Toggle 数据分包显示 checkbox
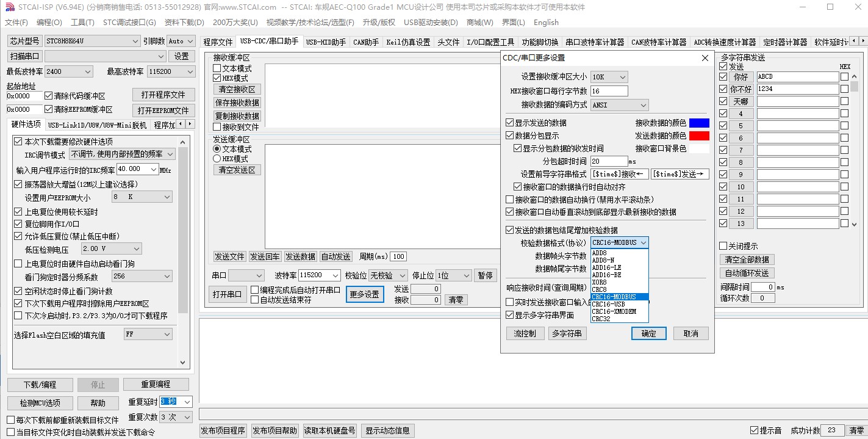 click(x=510, y=136)
